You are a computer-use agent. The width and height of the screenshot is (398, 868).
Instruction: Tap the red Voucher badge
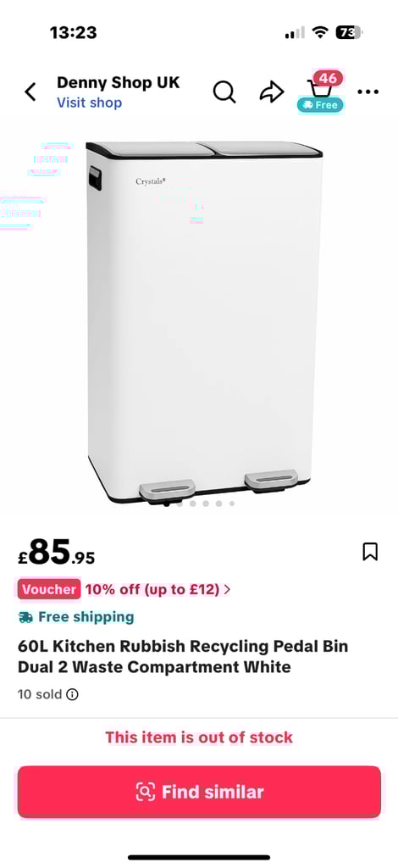tap(49, 590)
